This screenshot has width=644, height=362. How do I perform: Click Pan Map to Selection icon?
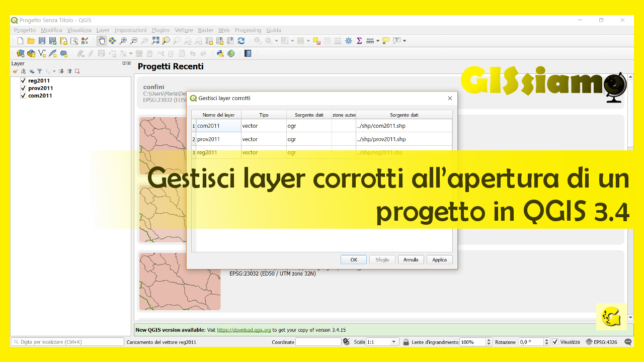coord(112,41)
